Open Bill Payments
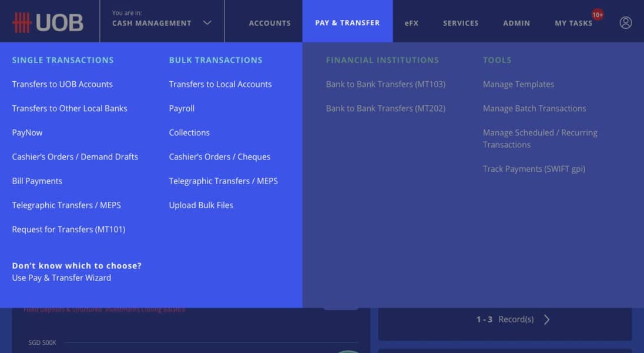 point(37,181)
